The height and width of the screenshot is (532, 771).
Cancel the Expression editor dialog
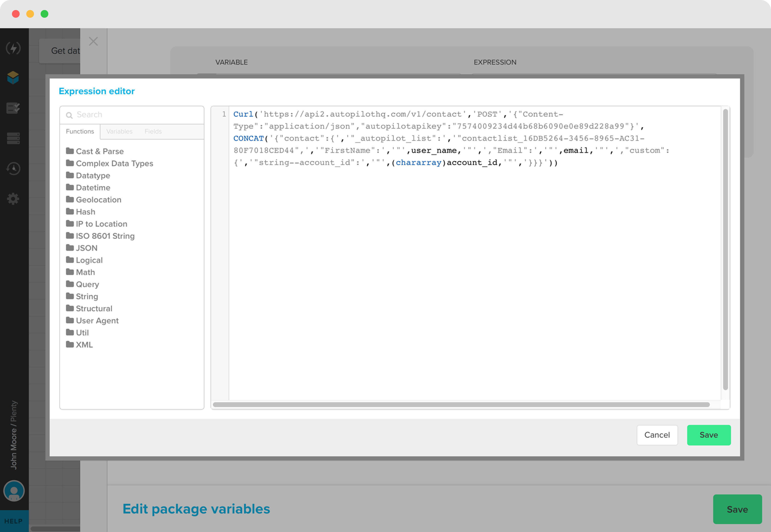tap(657, 435)
